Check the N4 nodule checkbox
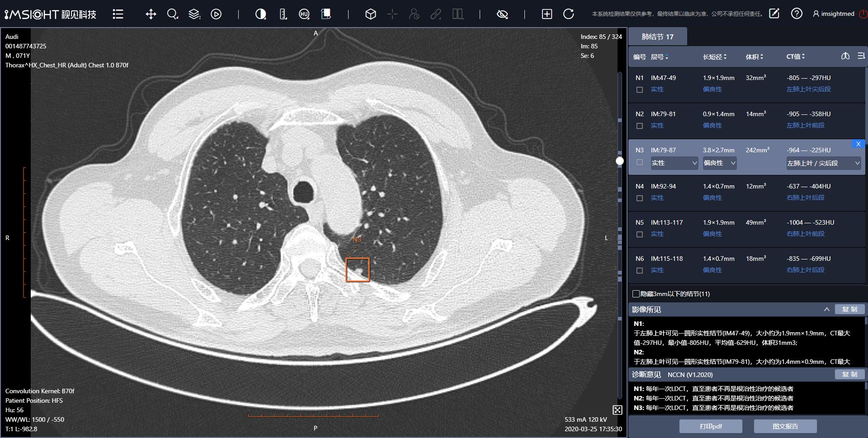The image size is (868, 438). [x=639, y=198]
